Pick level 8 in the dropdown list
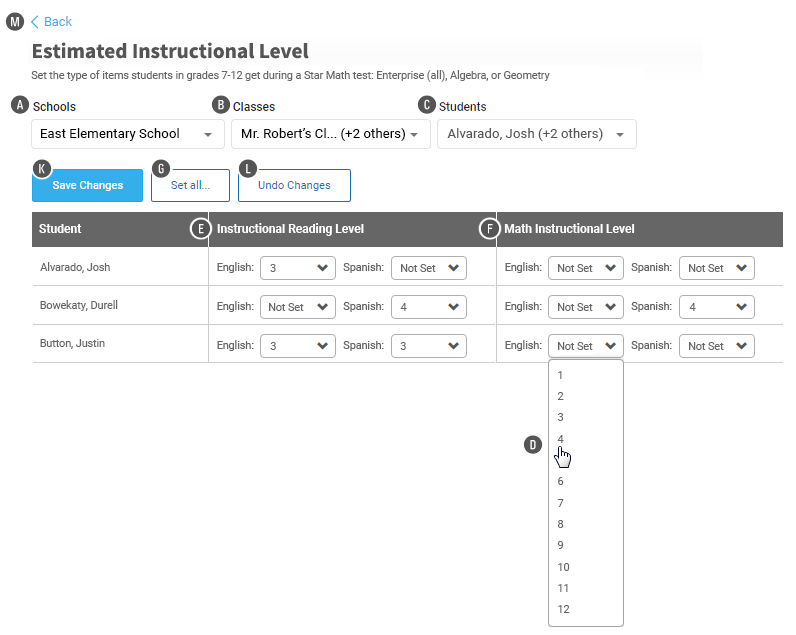The height and width of the screenshot is (635, 796). 561,524
